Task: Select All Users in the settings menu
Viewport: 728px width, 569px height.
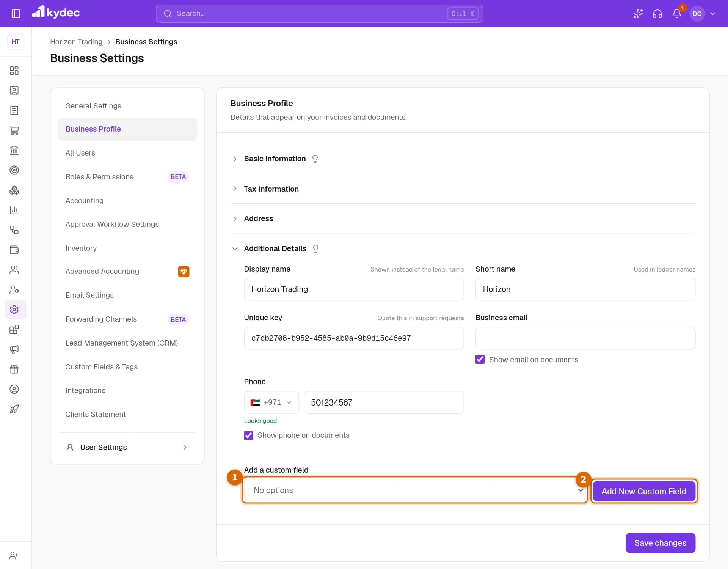Action: [127, 153]
